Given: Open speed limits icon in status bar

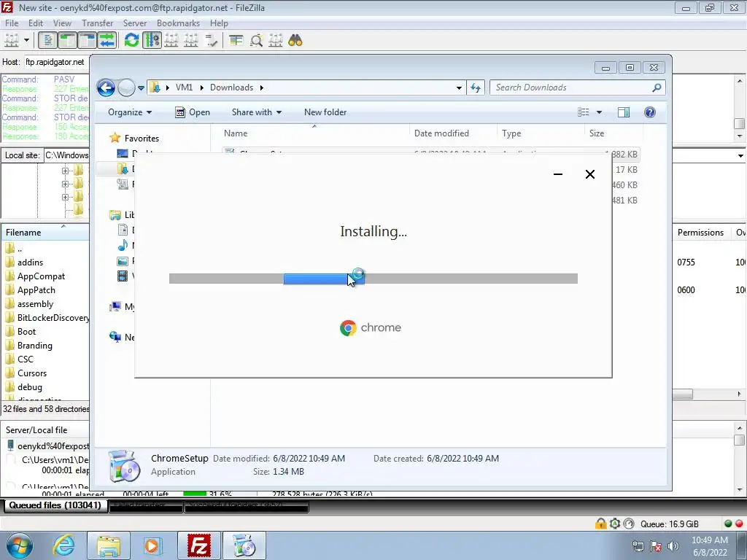Looking at the screenshot, I should [x=629, y=524].
